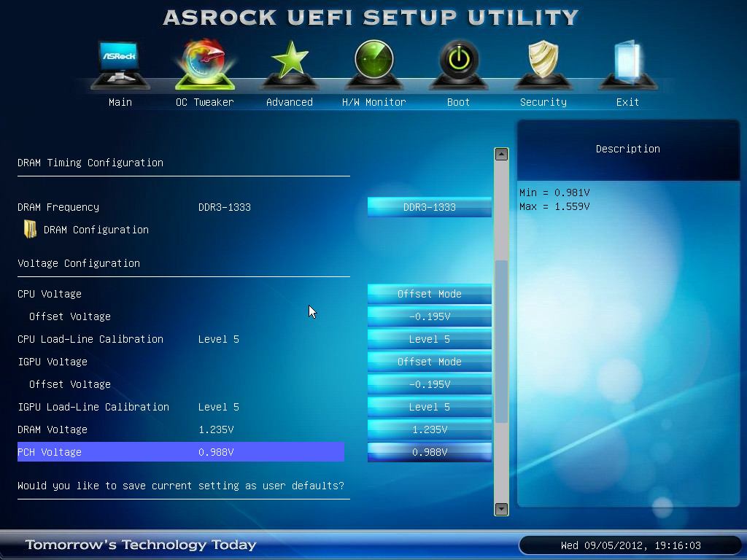The image size is (747, 560).
Task: Click the Voltage Configuration section heading
Action: 79,263
